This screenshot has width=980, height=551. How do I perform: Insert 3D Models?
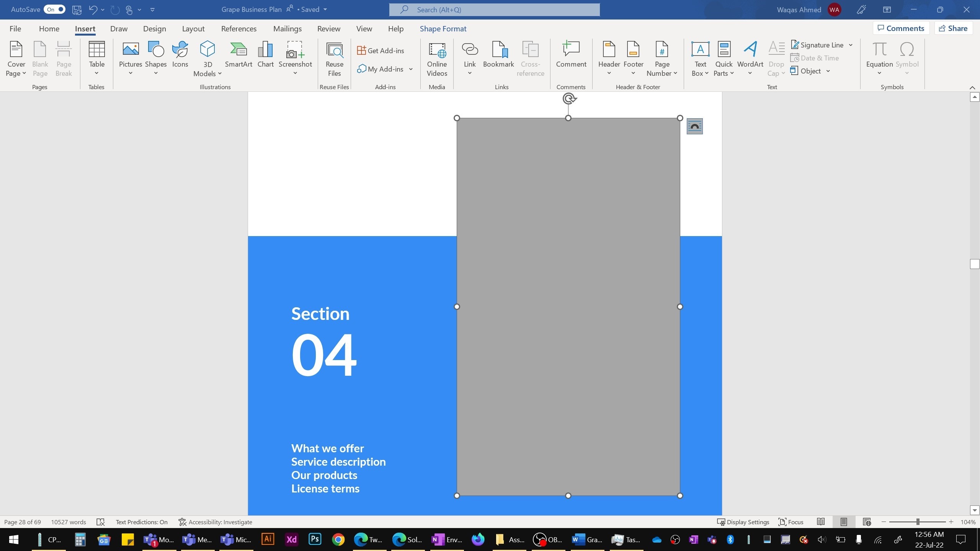[207, 59]
